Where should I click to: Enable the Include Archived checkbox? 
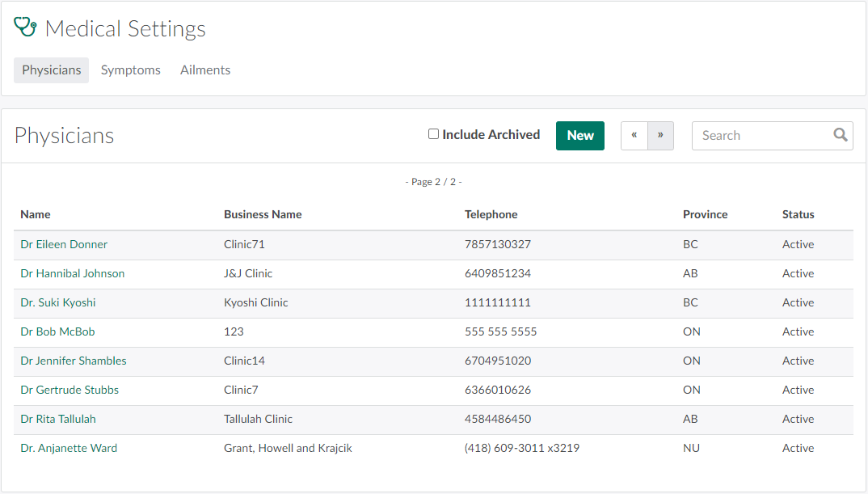[x=434, y=134]
